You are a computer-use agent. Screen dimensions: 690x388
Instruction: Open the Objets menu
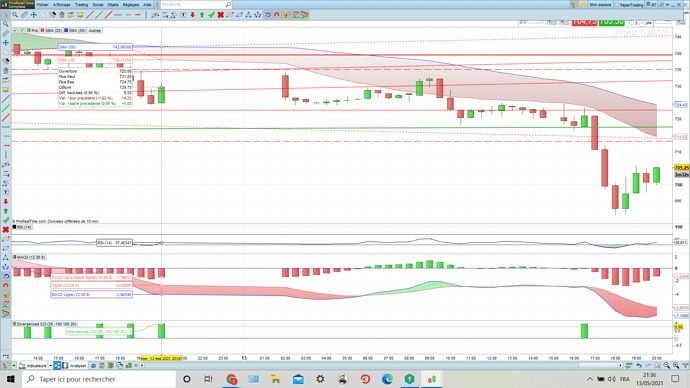[113, 4]
